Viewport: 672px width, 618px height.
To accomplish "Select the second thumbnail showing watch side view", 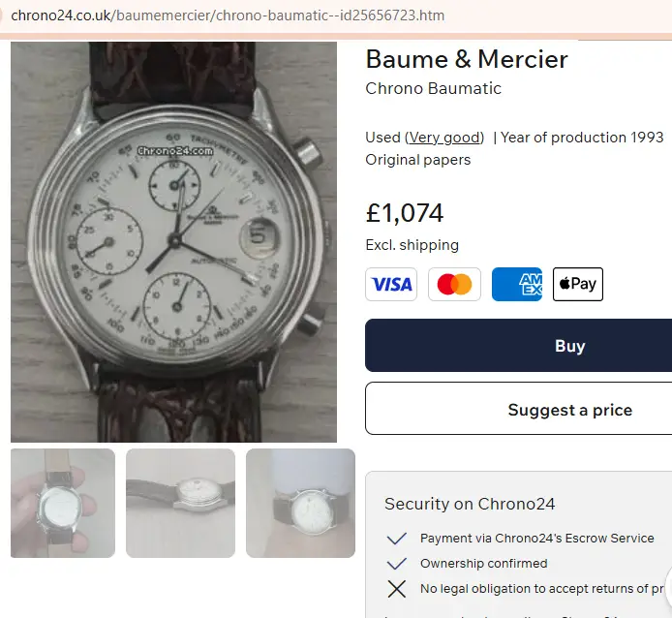I will [x=180, y=503].
